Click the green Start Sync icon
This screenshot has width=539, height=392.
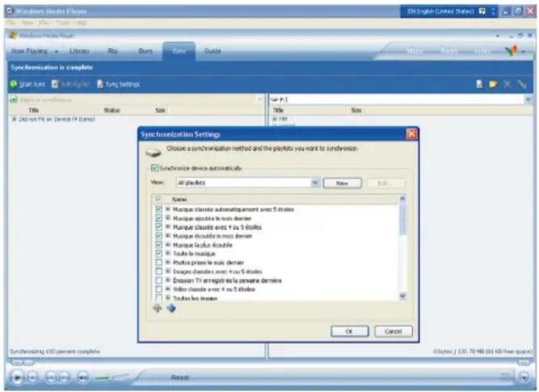pos(13,84)
